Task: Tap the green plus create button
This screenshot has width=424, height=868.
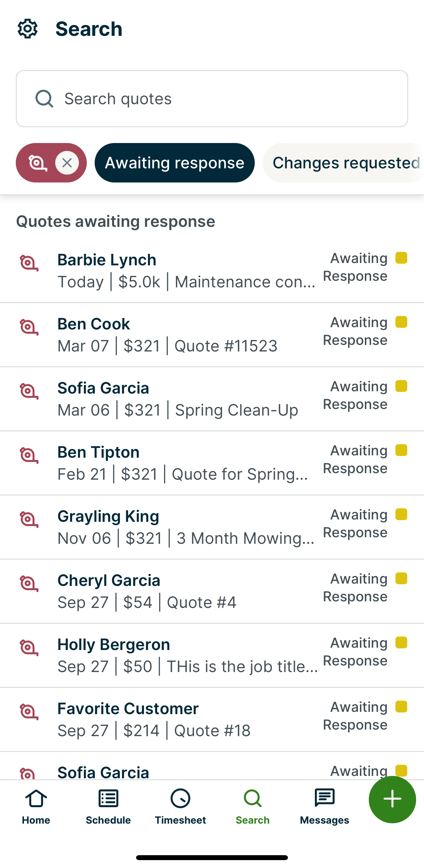Action: coord(392,799)
